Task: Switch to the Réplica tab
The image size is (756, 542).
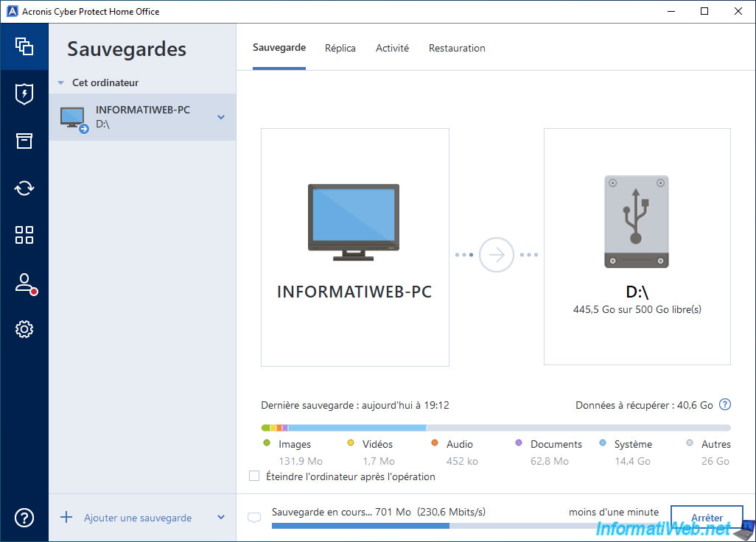Action: [340, 48]
